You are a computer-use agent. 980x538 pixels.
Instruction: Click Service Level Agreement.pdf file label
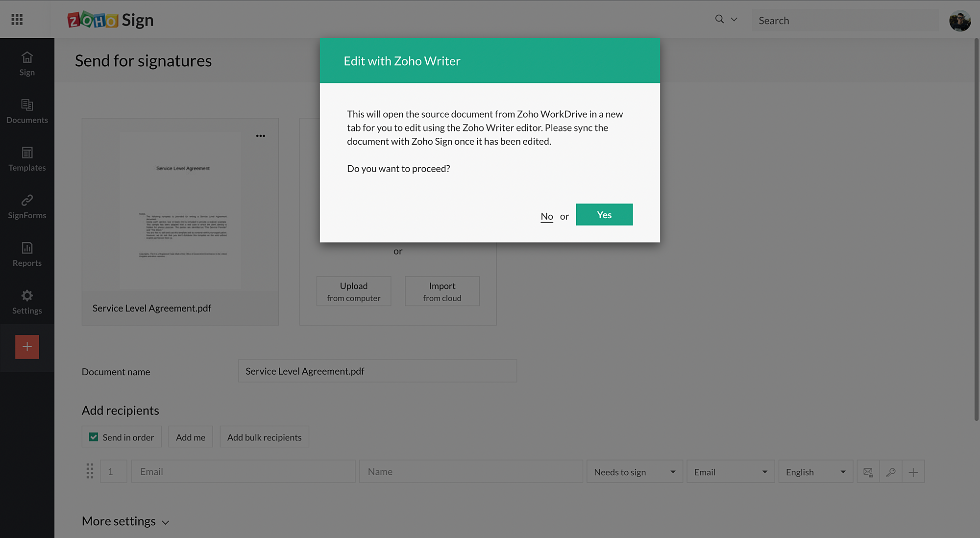click(152, 308)
